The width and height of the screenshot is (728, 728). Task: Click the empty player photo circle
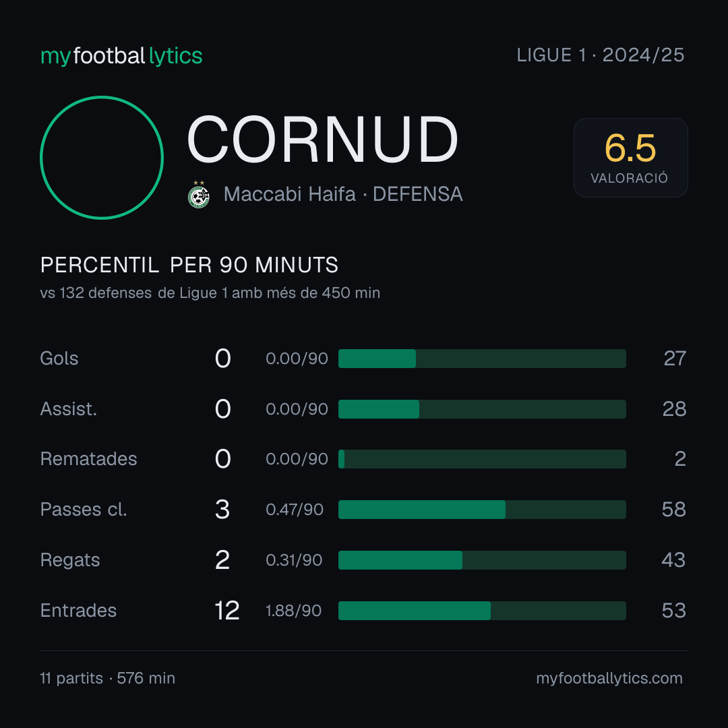coord(102,157)
